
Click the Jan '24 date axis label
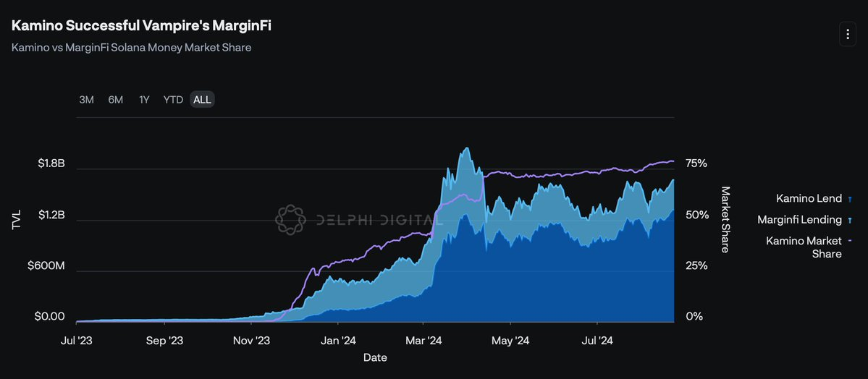[x=338, y=340]
